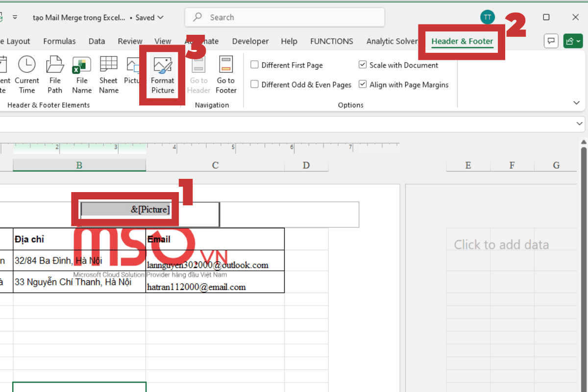The image size is (588, 392).
Task: Click Go to Footer
Action: 226,73
